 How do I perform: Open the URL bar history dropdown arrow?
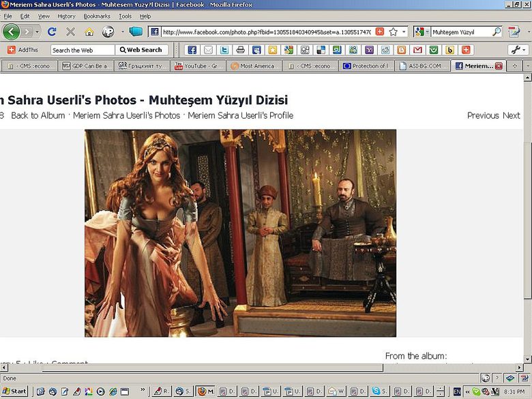coord(404,32)
